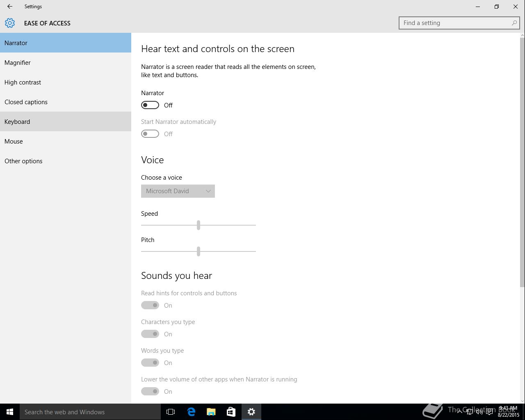Click the Settings gear taskbar icon

pos(251,412)
